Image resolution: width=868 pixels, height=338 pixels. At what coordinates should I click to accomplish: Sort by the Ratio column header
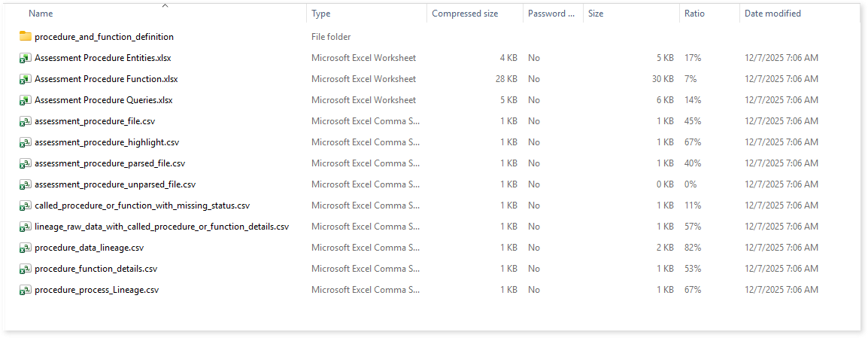[x=693, y=14]
